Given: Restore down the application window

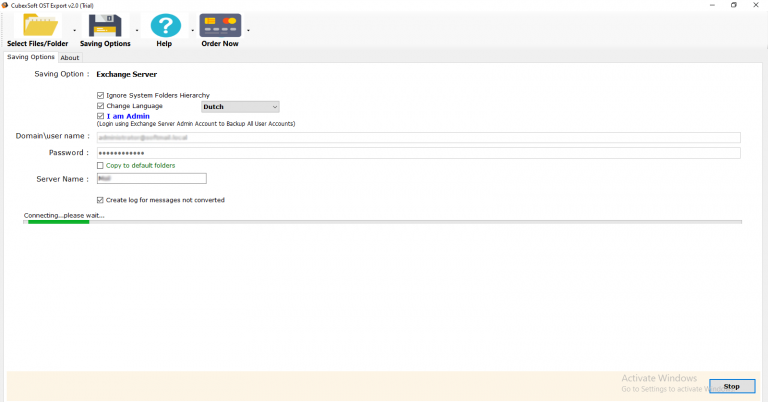Looking at the screenshot, I should click(x=733, y=5).
